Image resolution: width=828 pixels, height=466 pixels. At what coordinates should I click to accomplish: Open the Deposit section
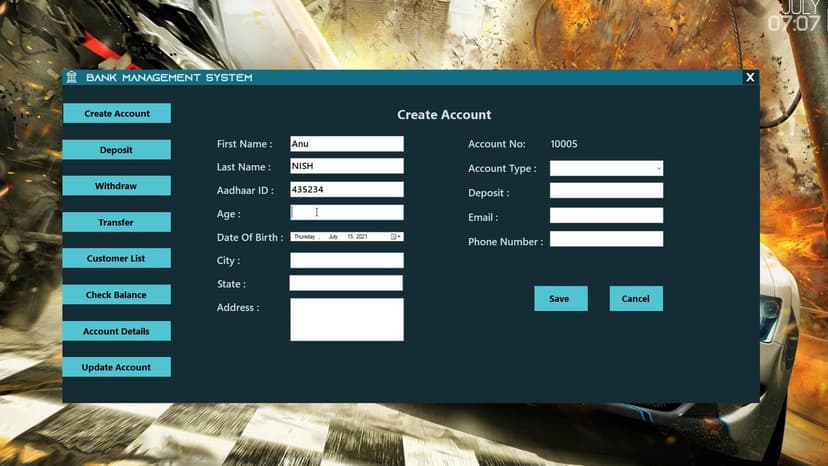117,150
